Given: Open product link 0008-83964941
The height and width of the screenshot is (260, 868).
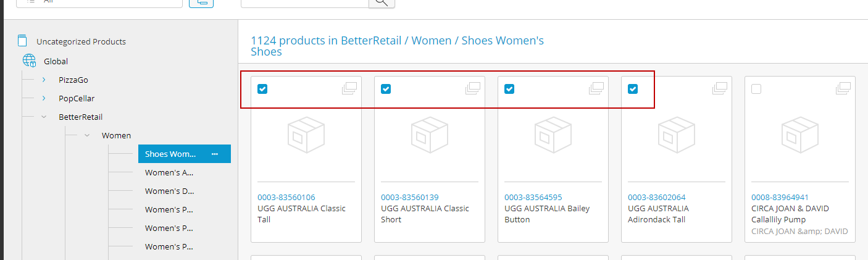Looking at the screenshot, I should click(x=780, y=198).
